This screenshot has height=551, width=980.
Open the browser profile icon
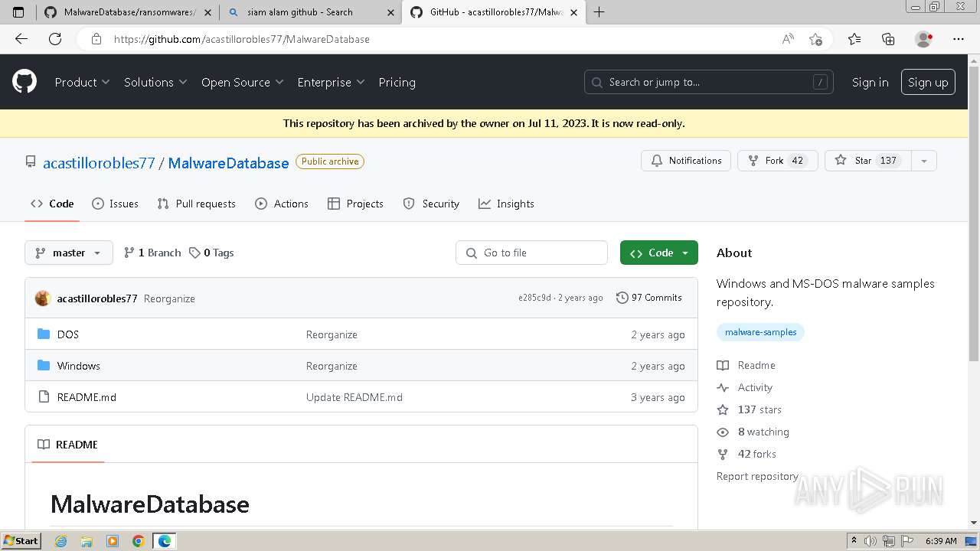(x=924, y=39)
